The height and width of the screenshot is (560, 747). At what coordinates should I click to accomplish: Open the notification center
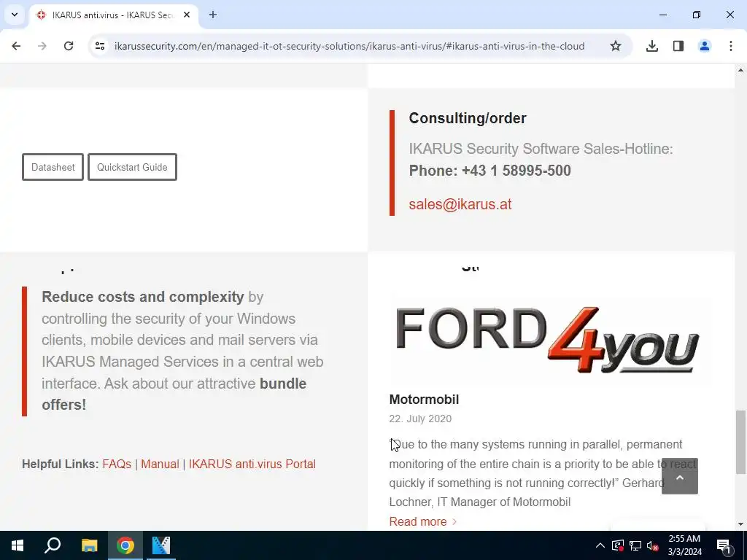tap(724, 545)
